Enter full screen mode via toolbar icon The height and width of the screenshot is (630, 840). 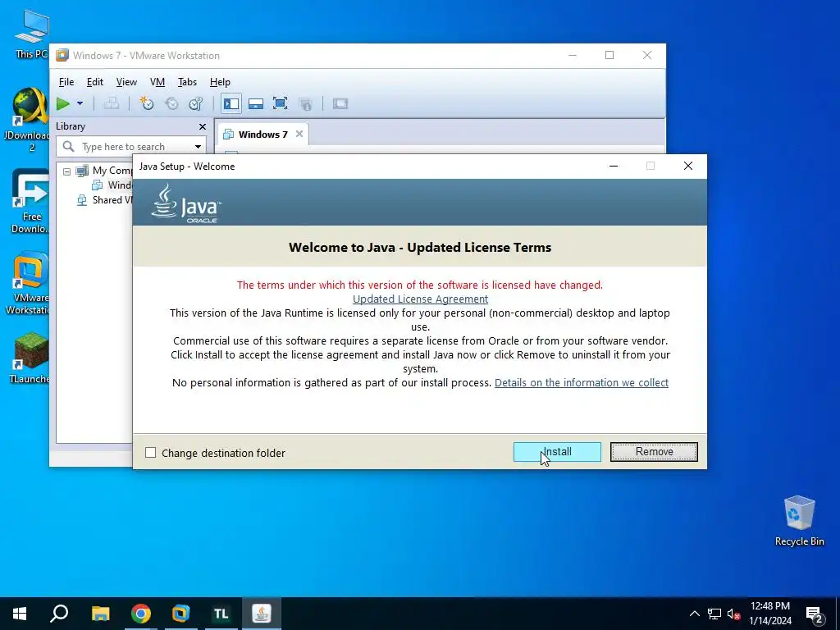pos(281,103)
